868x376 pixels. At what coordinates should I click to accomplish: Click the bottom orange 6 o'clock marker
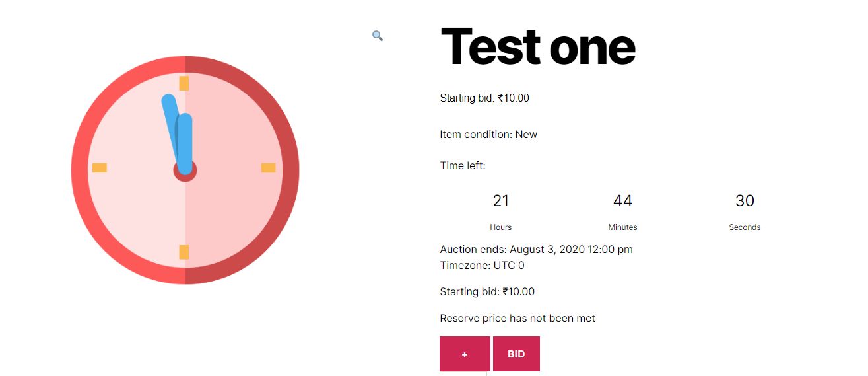tap(184, 252)
